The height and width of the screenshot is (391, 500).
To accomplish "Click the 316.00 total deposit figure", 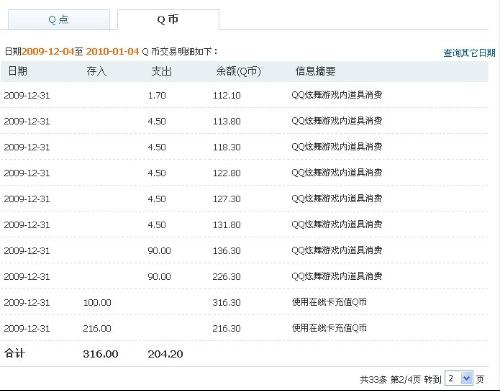I will pos(100,354).
